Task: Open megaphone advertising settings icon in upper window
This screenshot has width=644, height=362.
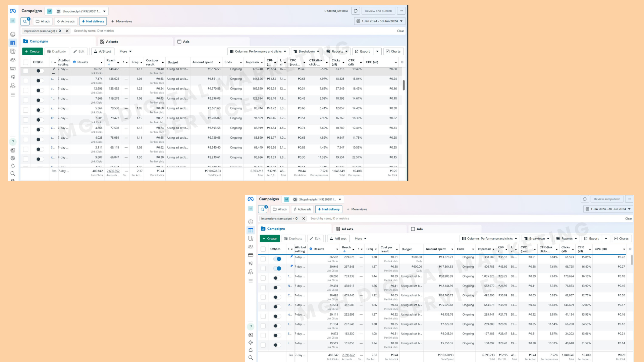Action: point(13,77)
